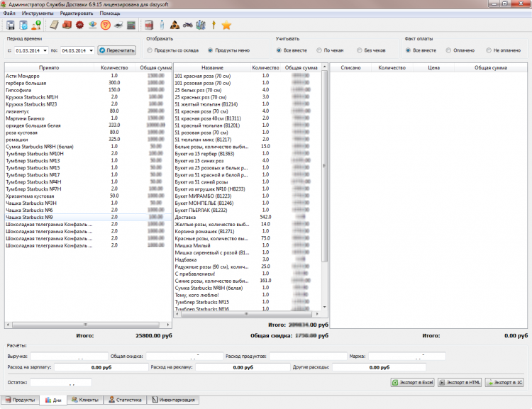Select Все вместе under Факт оплаты
532x409 pixels.
click(408, 50)
